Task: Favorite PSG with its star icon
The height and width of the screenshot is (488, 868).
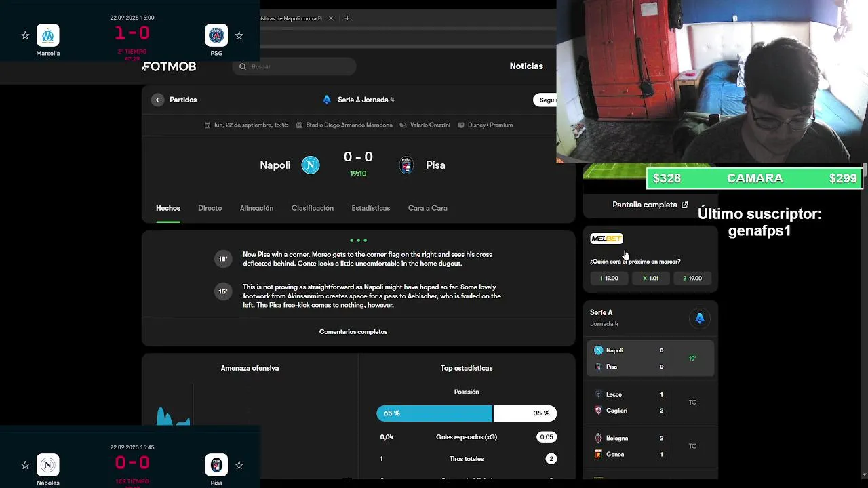Action: (x=239, y=35)
